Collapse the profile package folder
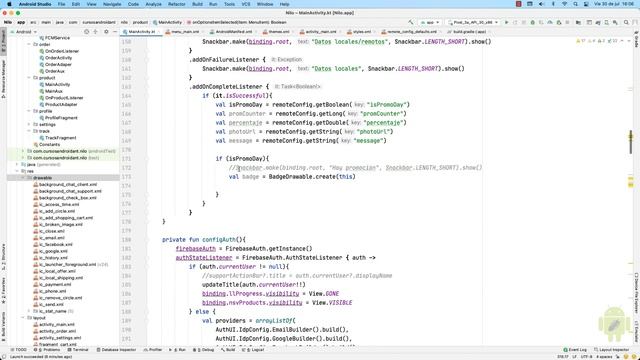640x360 pixels. click(x=29, y=111)
